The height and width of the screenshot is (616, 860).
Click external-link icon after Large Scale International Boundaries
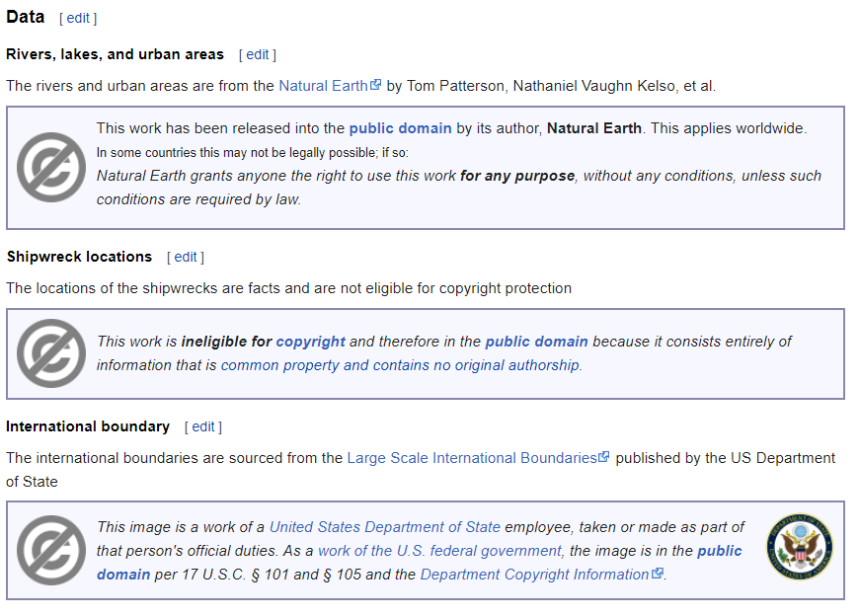point(604,457)
